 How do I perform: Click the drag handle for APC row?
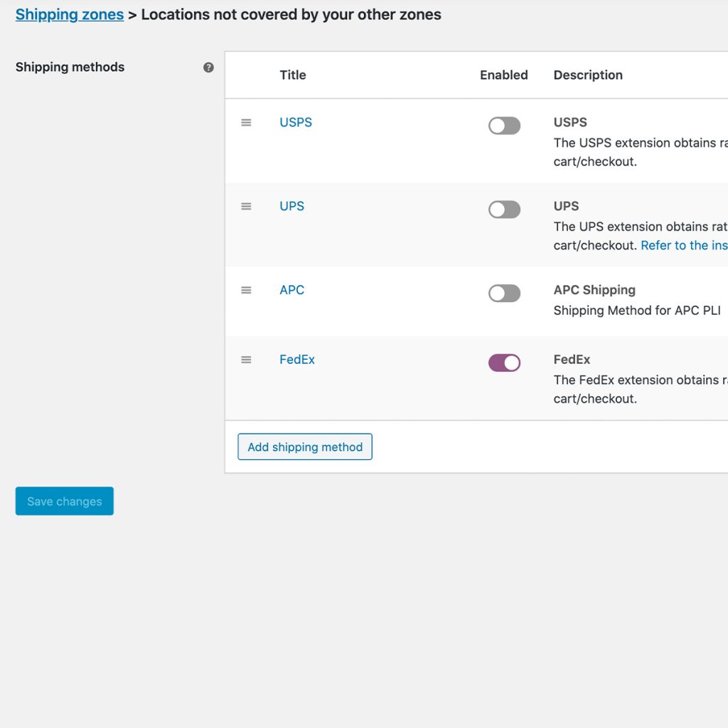(x=246, y=290)
